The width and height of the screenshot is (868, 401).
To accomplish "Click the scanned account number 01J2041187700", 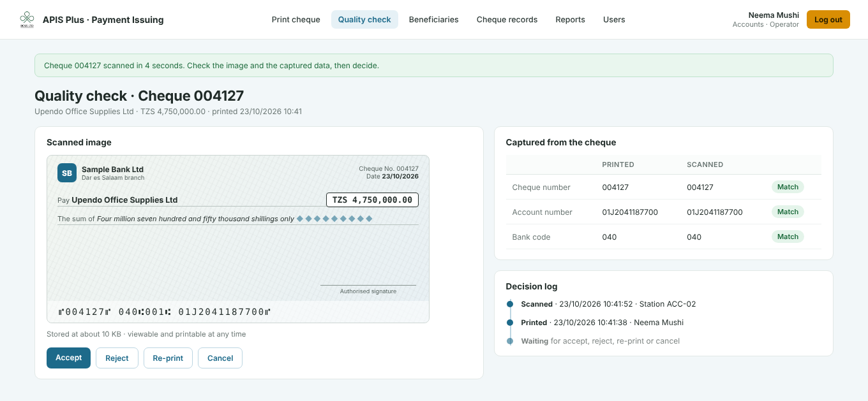I will (x=715, y=212).
